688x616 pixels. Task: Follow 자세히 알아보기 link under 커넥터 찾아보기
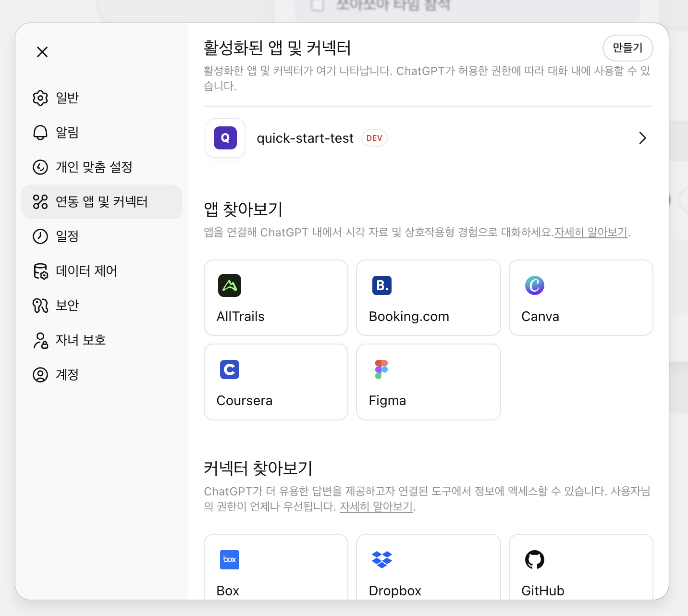tap(376, 507)
